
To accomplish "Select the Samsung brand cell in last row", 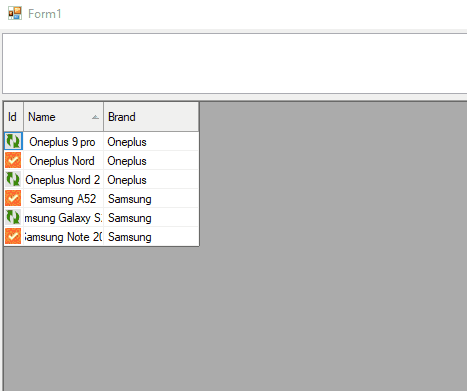I will tap(151, 236).
